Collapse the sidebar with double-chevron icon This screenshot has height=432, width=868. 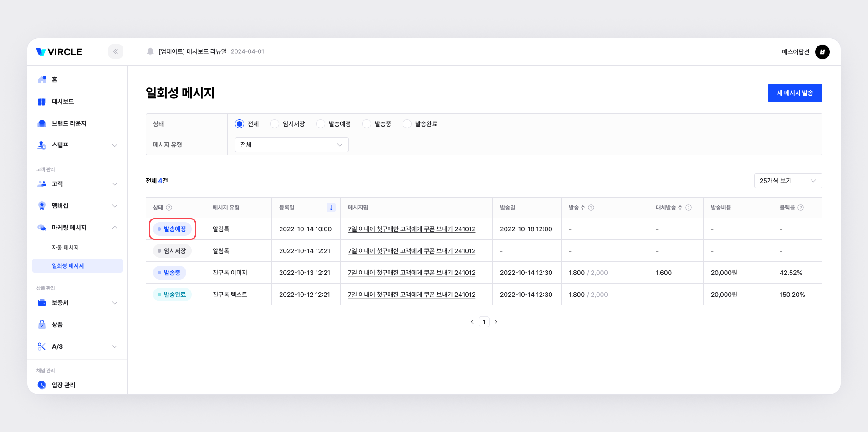coord(116,51)
